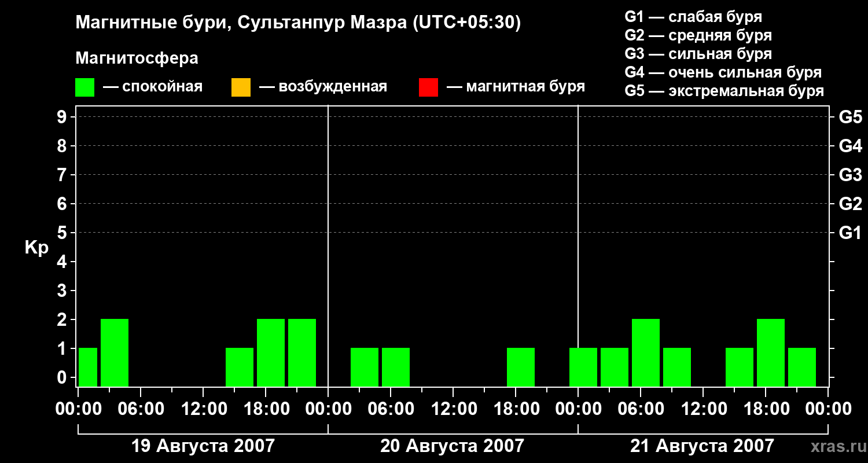Select the line G3 — сильная буря

tap(698, 54)
